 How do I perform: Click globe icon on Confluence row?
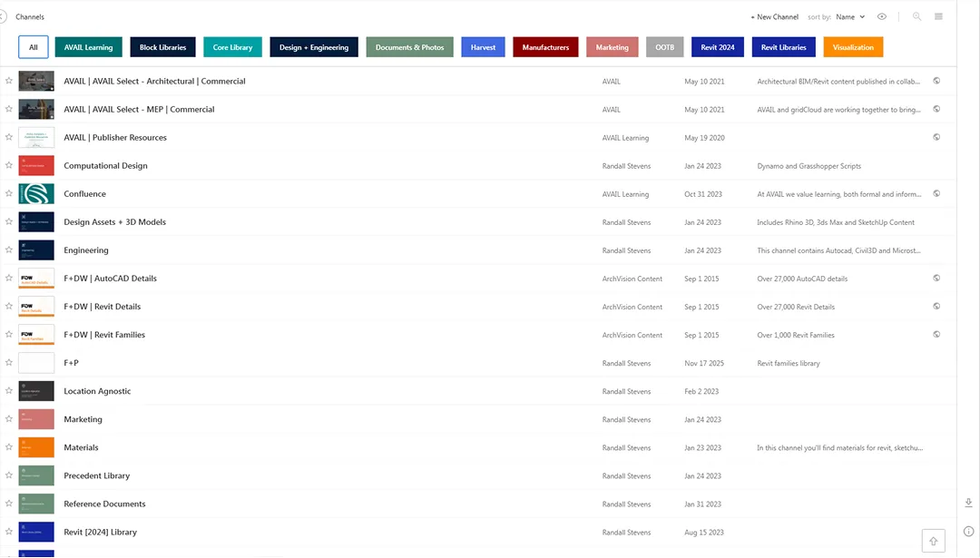[x=936, y=193]
